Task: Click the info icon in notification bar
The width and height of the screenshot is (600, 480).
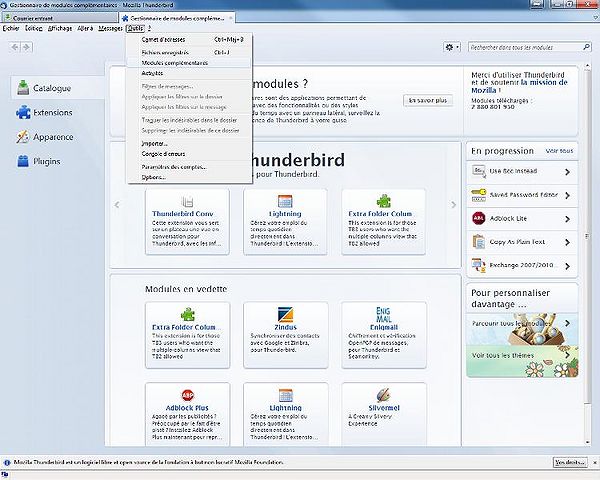Action: (x=7, y=462)
